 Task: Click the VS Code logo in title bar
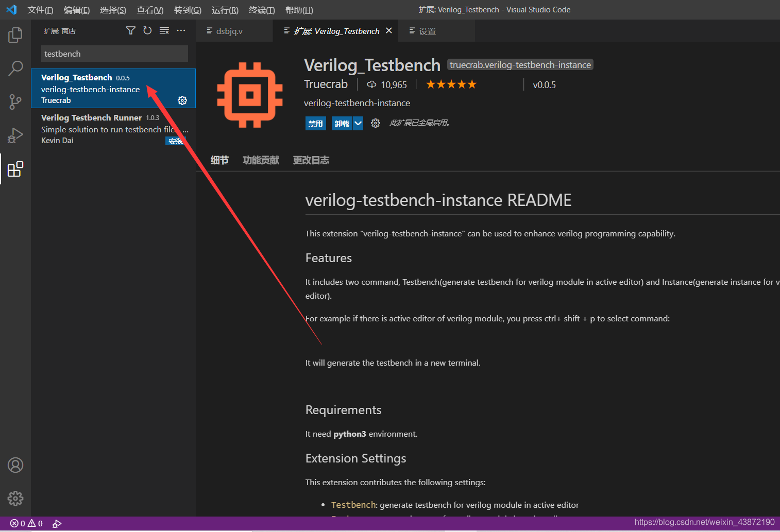(11, 10)
